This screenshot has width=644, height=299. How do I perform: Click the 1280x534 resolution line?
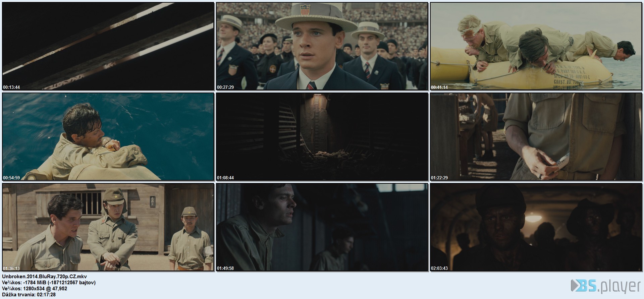[x=35, y=289]
